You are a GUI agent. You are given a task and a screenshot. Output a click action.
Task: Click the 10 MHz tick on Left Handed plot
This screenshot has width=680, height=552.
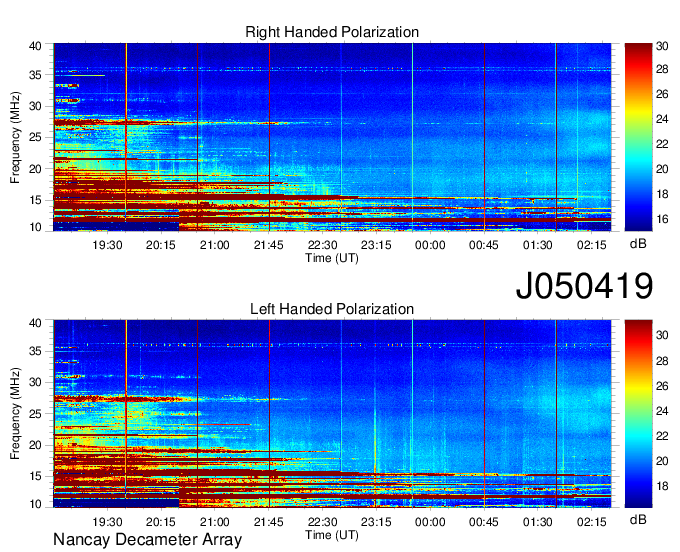tap(35, 504)
